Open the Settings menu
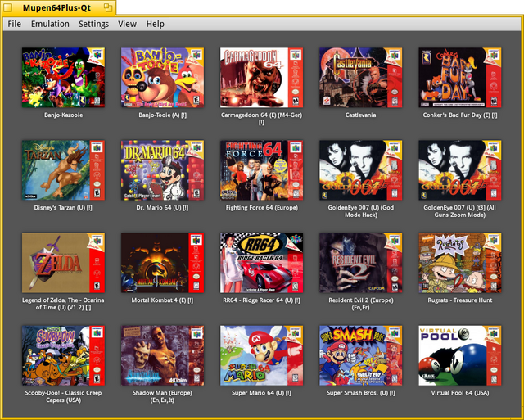This screenshot has height=420, width=524. point(94,24)
